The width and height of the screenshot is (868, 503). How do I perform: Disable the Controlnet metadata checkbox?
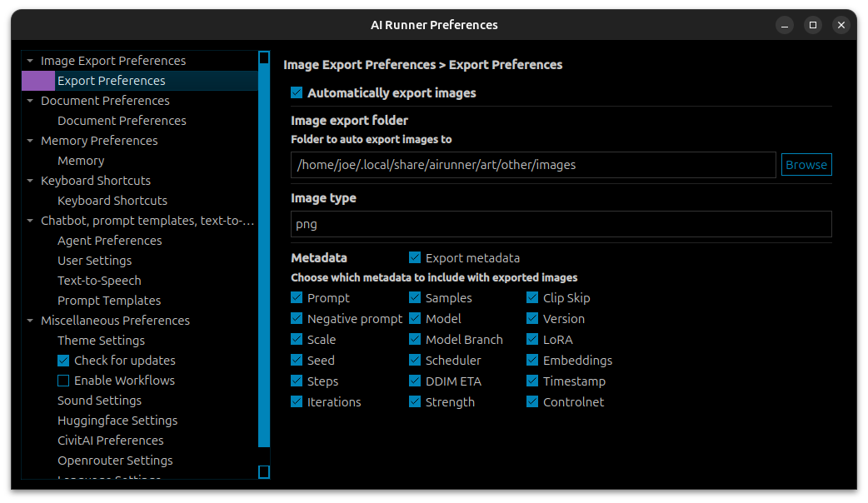[x=532, y=402]
